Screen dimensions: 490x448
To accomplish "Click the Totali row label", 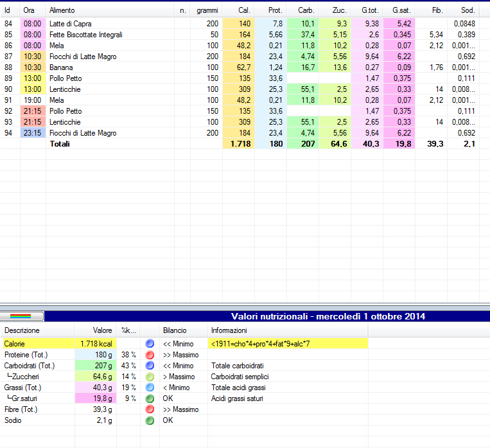I will coord(60,144).
